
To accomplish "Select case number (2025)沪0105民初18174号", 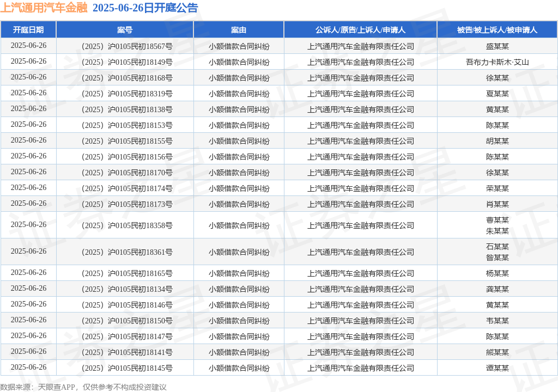I will 127,188.
